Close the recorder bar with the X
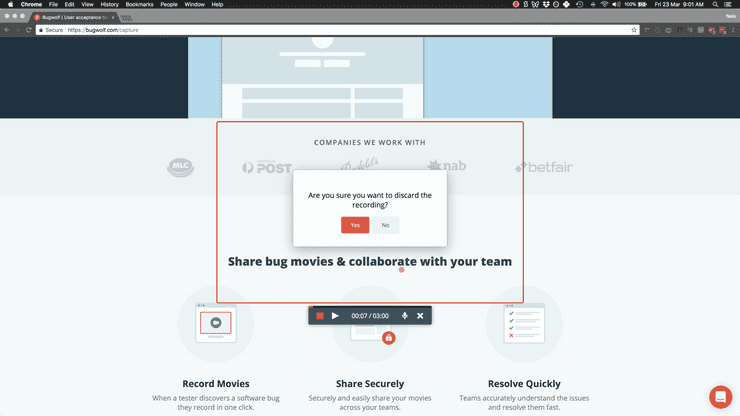 [420, 315]
